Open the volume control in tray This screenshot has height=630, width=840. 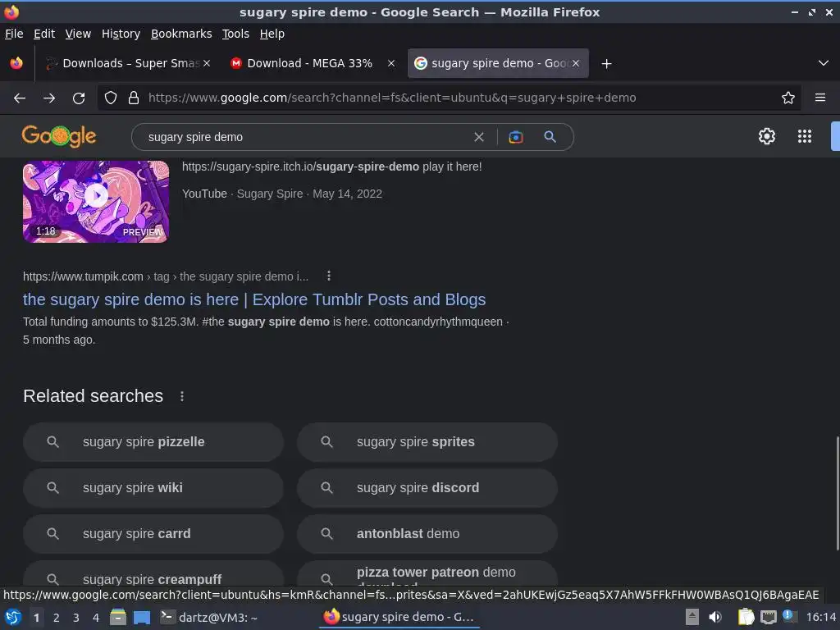pos(715,617)
